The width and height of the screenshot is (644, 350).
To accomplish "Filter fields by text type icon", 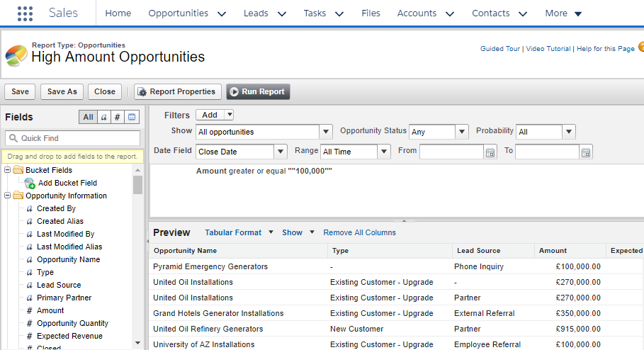I will coord(104,117).
